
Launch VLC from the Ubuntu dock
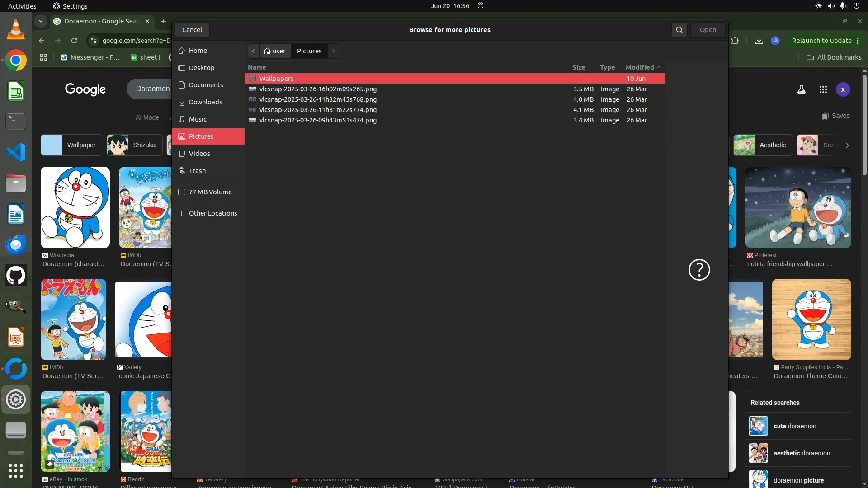click(x=16, y=30)
